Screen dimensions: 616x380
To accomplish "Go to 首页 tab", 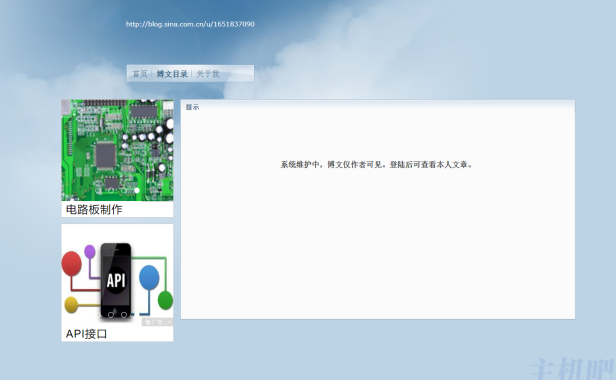I will point(139,74).
